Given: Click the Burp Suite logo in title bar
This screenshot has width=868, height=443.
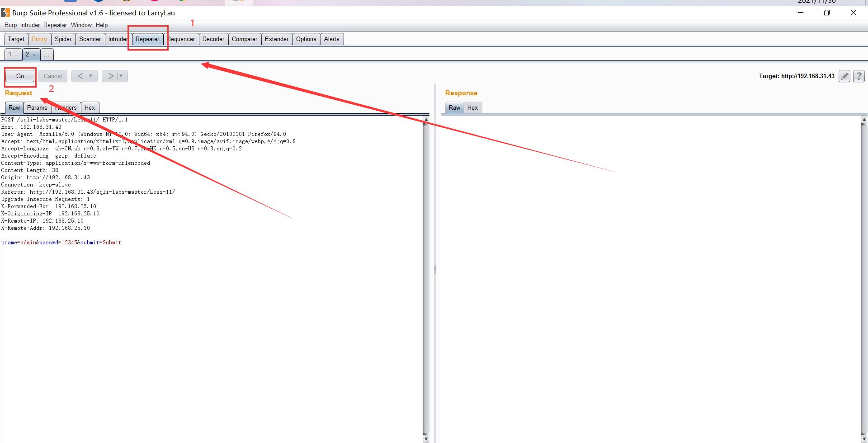Looking at the screenshot, I should pos(5,13).
